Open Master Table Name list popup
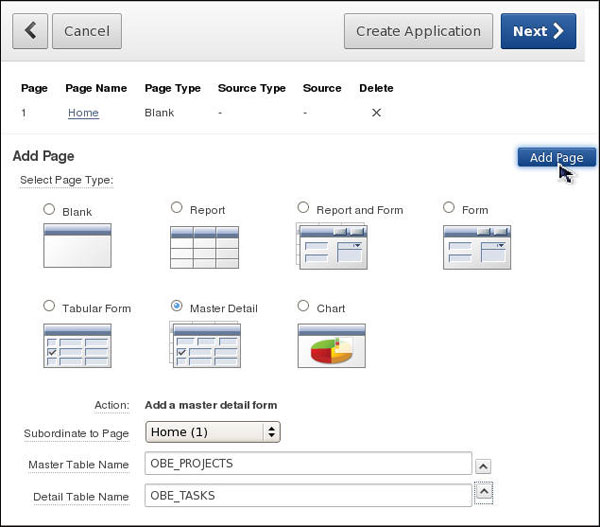The height and width of the screenshot is (527, 600). point(483,465)
